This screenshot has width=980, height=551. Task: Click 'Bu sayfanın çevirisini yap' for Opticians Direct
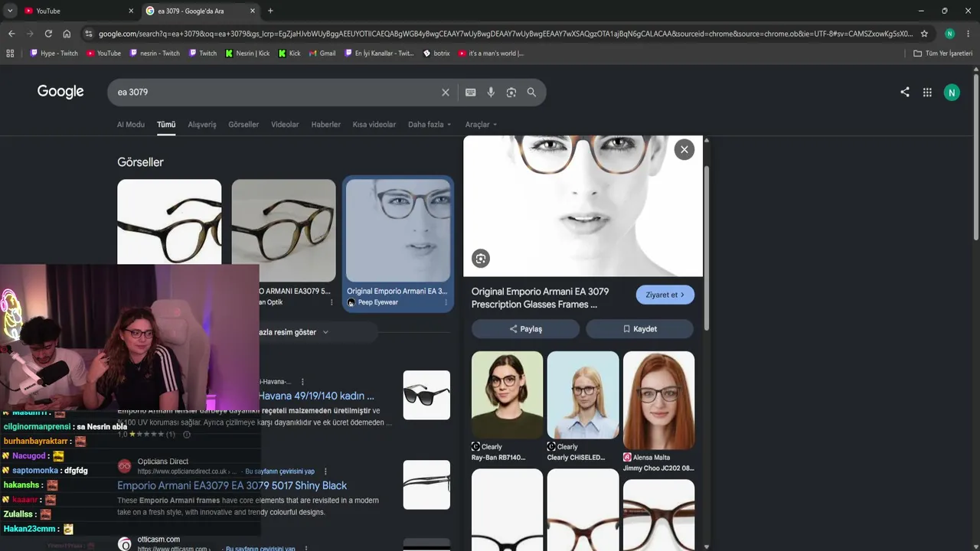coord(279,471)
